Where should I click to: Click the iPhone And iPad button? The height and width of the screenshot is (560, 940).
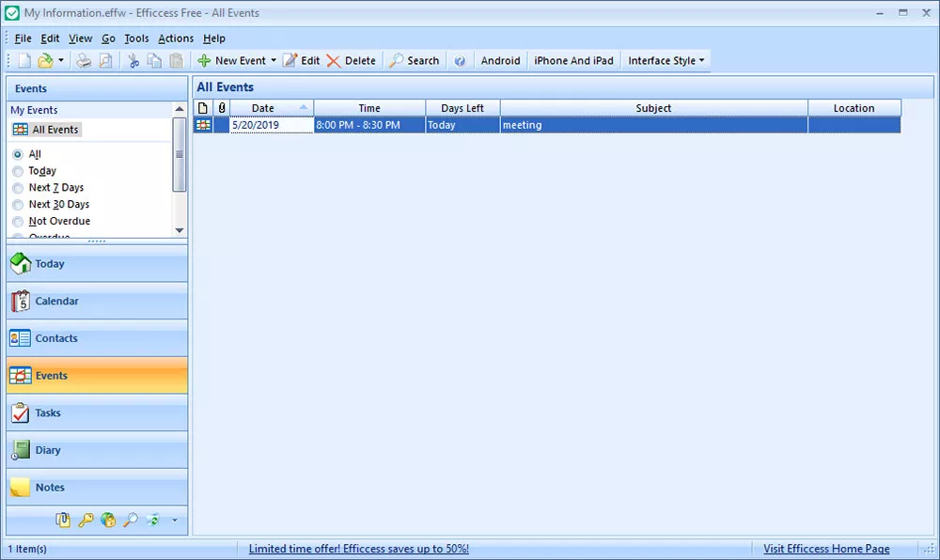(573, 60)
